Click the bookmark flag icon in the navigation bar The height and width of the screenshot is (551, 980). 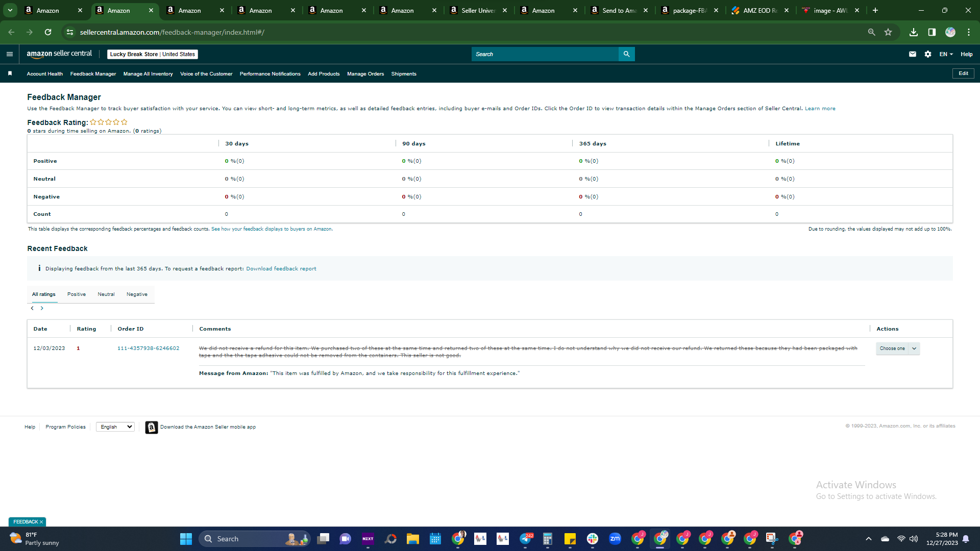(10, 73)
